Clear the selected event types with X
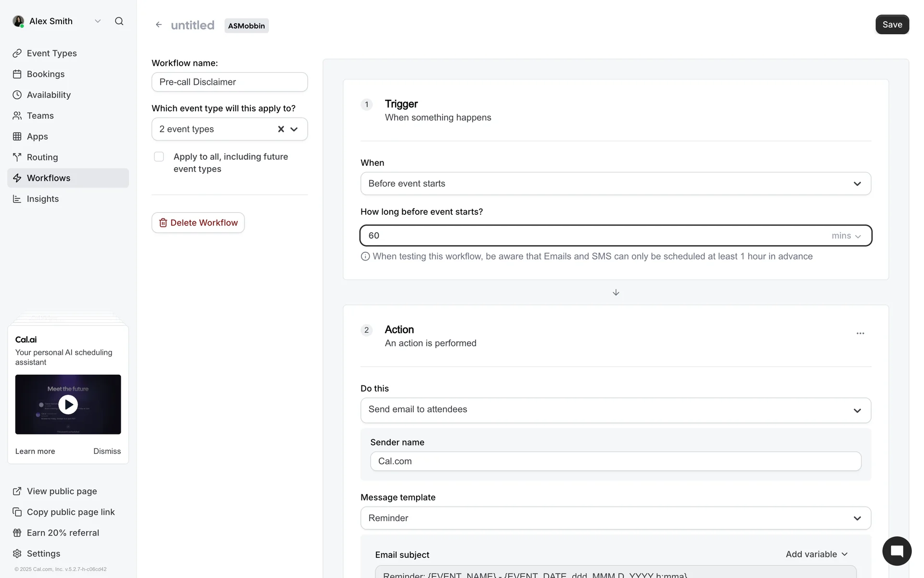The width and height of the screenshot is (924, 578). [281, 129]
